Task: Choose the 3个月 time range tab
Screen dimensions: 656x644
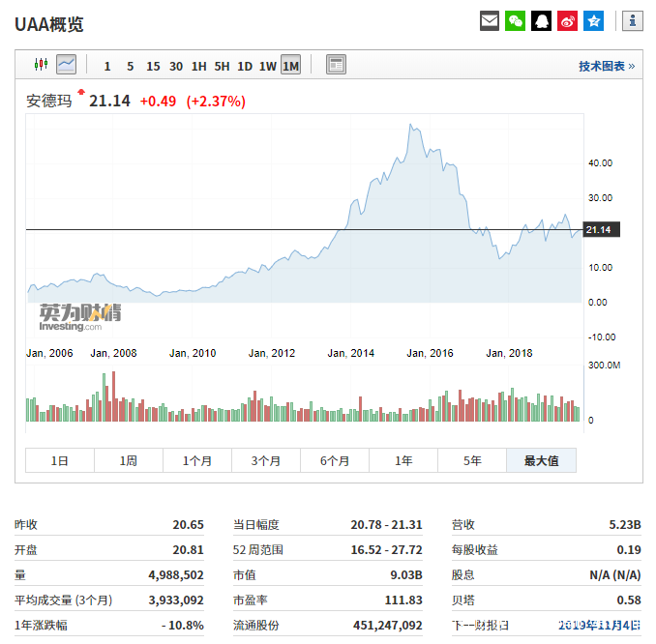Action: (266, 460)
